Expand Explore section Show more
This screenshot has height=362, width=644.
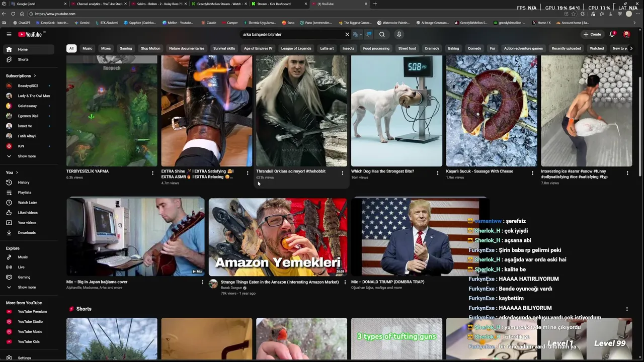30,288
